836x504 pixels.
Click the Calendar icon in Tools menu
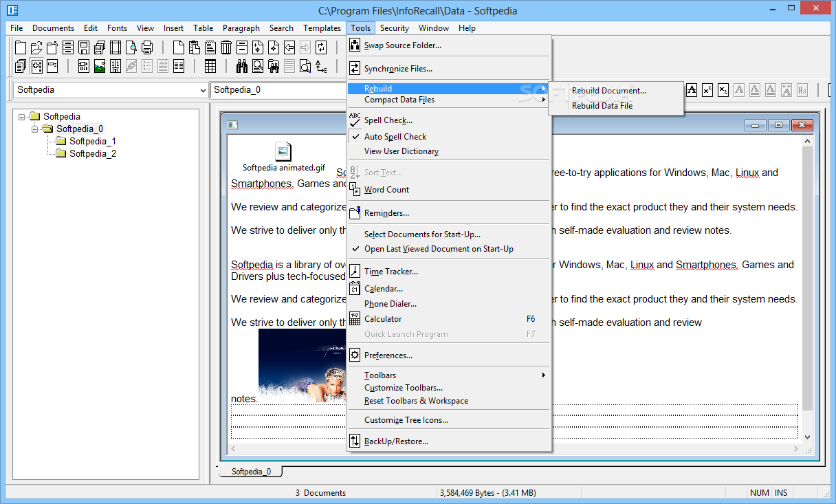pyautogui.click(x=355, y=289)
